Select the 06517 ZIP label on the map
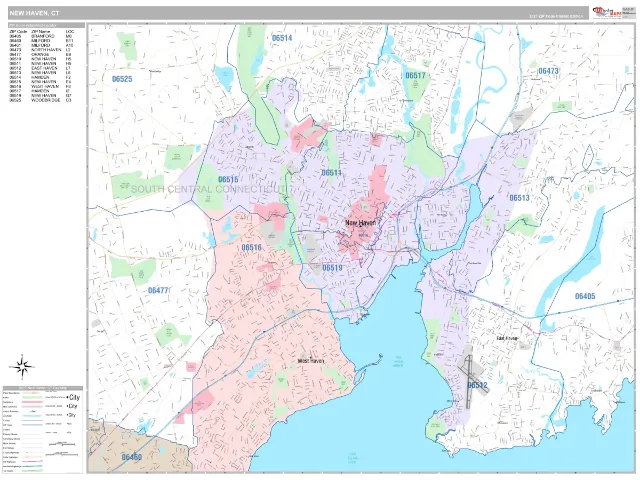This screenshot has width=640, height=480. click(415, 76)
